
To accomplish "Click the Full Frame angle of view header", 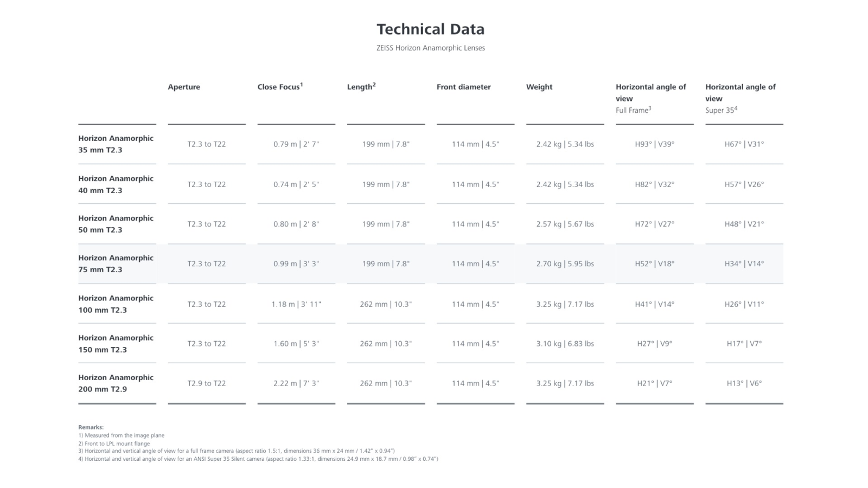I will tap(651, 98).
